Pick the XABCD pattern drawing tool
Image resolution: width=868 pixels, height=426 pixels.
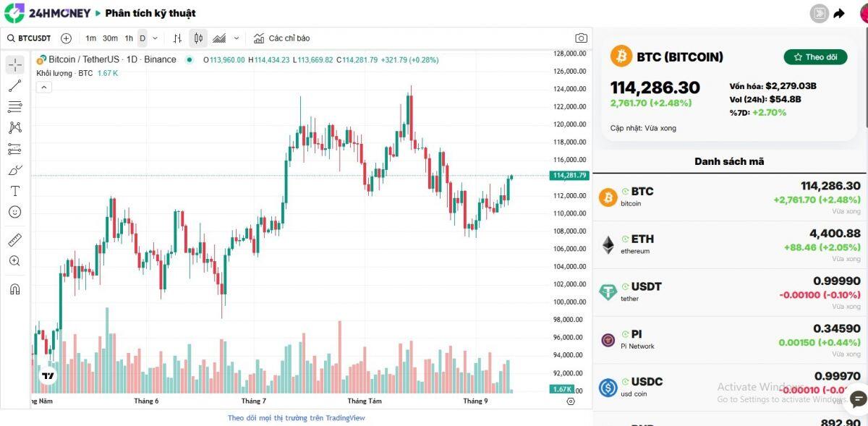[15, 127]
